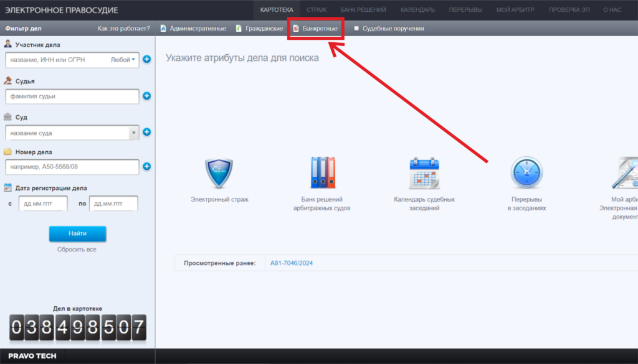Click the judge surname input field

[x=72, y=96]
